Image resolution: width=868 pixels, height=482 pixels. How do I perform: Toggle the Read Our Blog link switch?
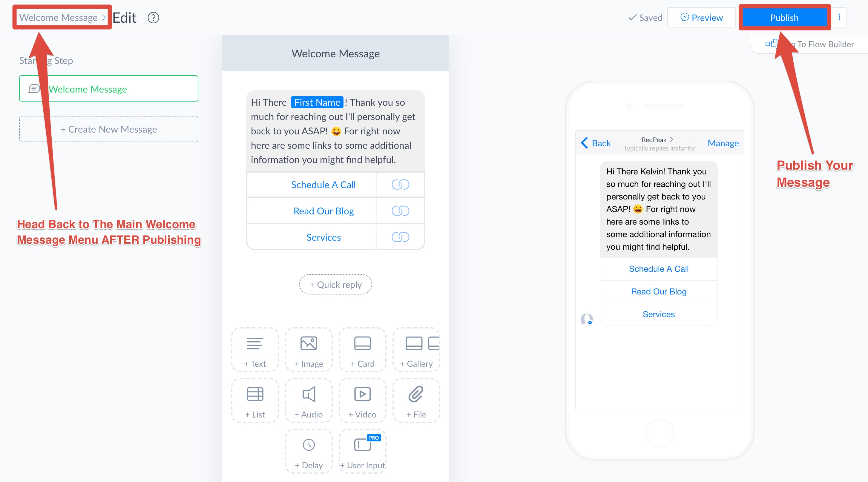point(400,211)
